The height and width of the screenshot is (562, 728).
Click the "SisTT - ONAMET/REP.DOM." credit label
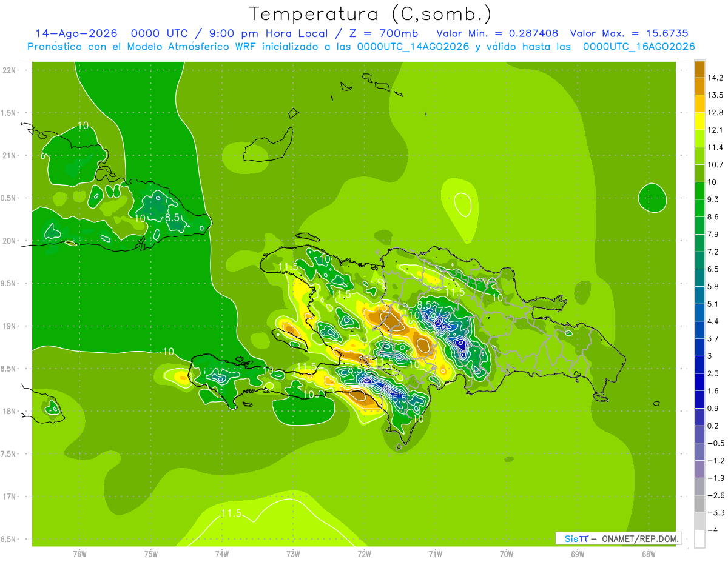click(x=619, y=538)
